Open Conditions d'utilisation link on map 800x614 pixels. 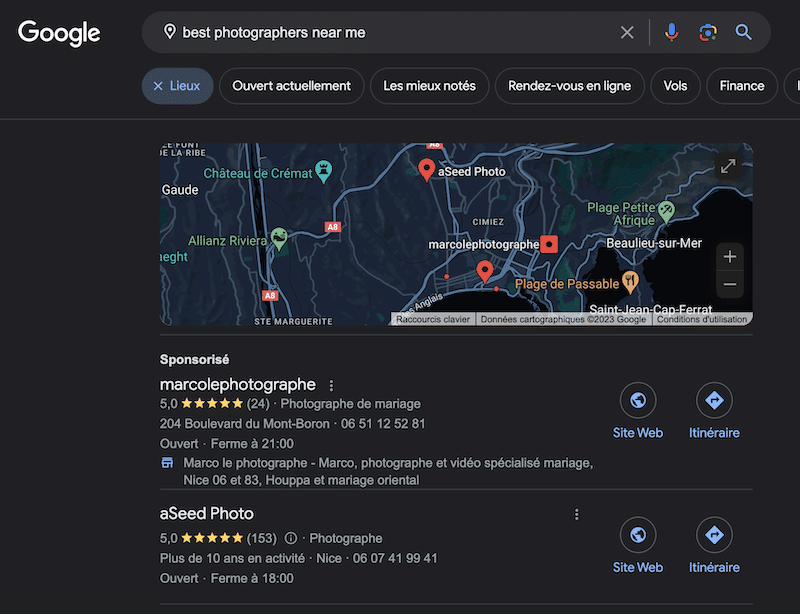pyautogui.click(x=702, y=320)
